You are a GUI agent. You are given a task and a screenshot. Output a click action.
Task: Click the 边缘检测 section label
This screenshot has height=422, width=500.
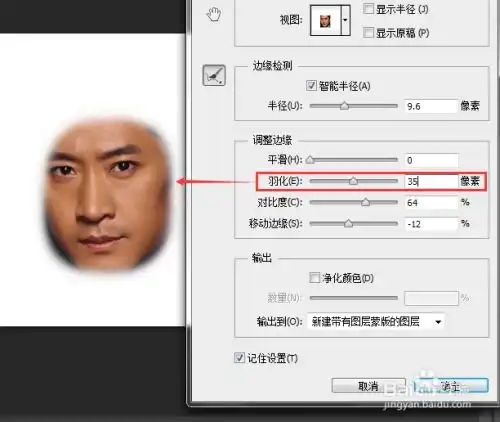click(x=272, y=66)
